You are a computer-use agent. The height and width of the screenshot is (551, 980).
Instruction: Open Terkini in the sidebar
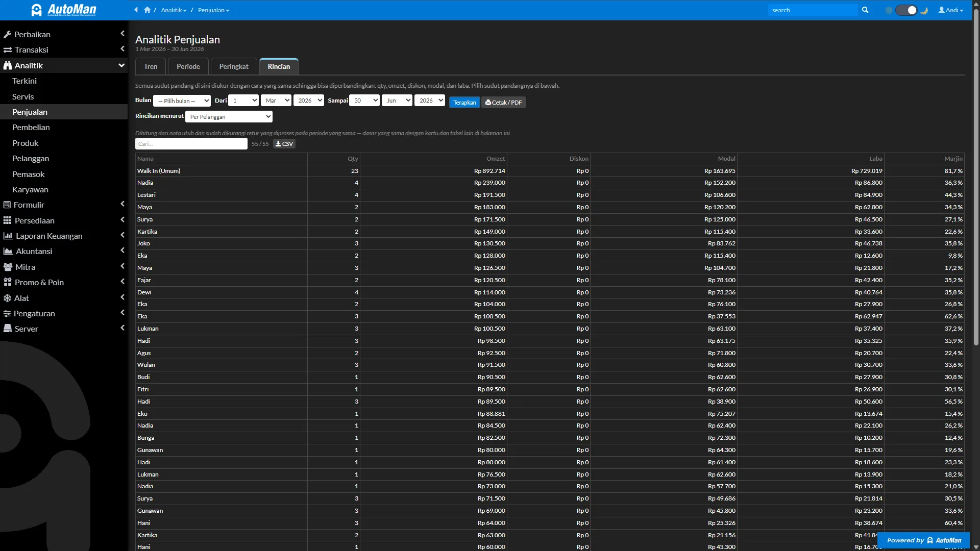(24, 81)
